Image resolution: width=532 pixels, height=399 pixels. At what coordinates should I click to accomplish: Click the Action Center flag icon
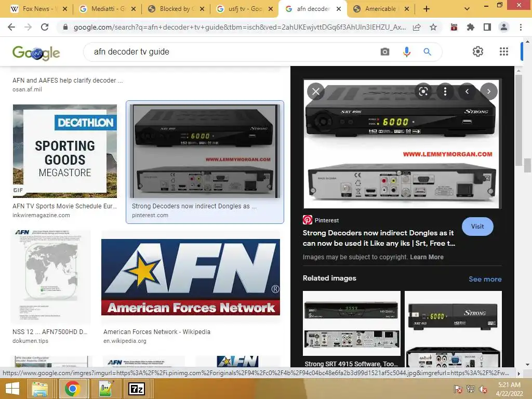point(458,389)
